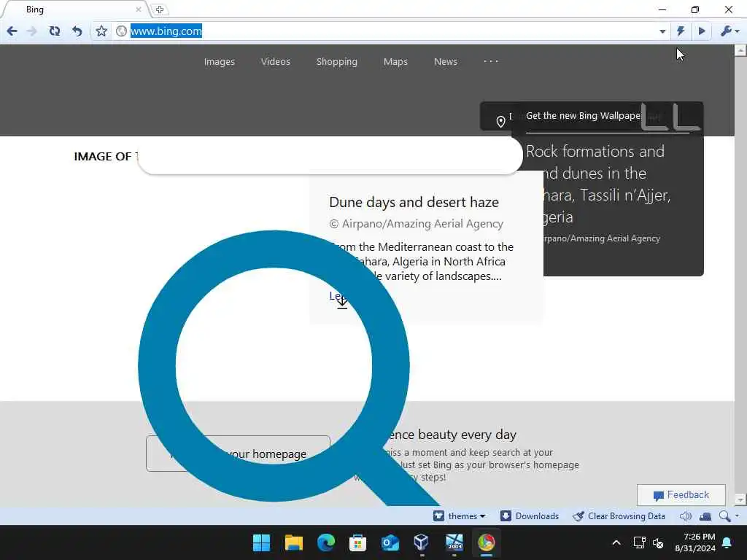Open the Videos navigation link
Viewport: 747px width, 560px height.
275,62
